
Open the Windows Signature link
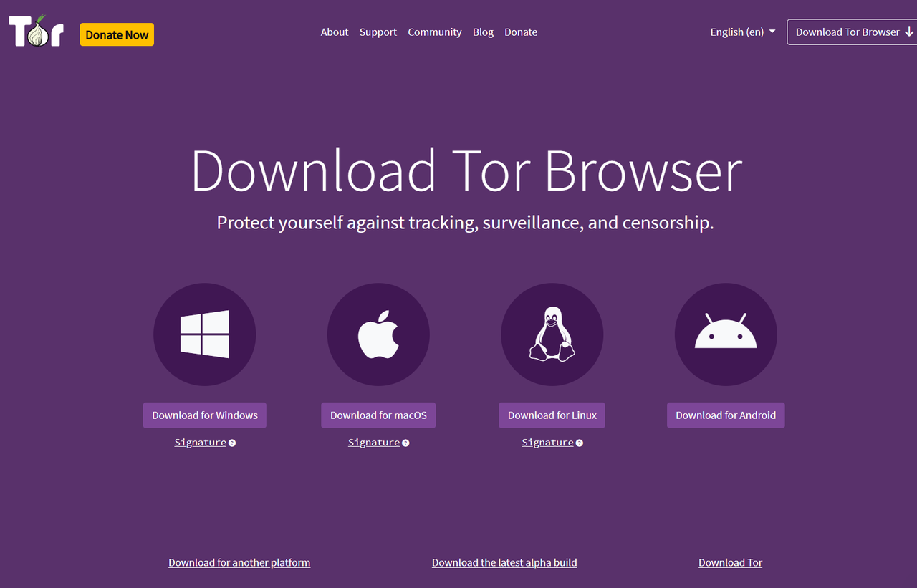click(x=201, y=442)
